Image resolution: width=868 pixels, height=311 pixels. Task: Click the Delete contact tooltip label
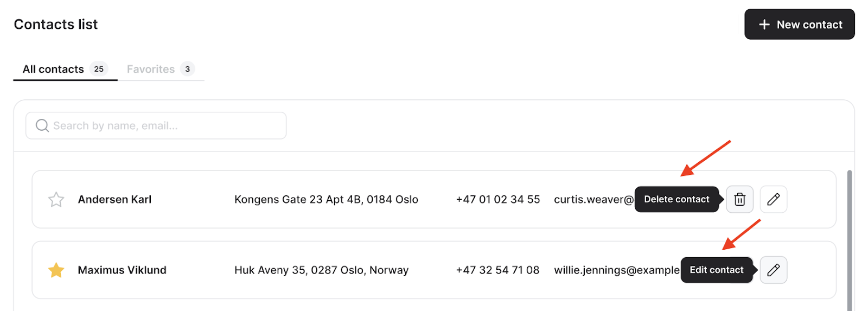676,199
